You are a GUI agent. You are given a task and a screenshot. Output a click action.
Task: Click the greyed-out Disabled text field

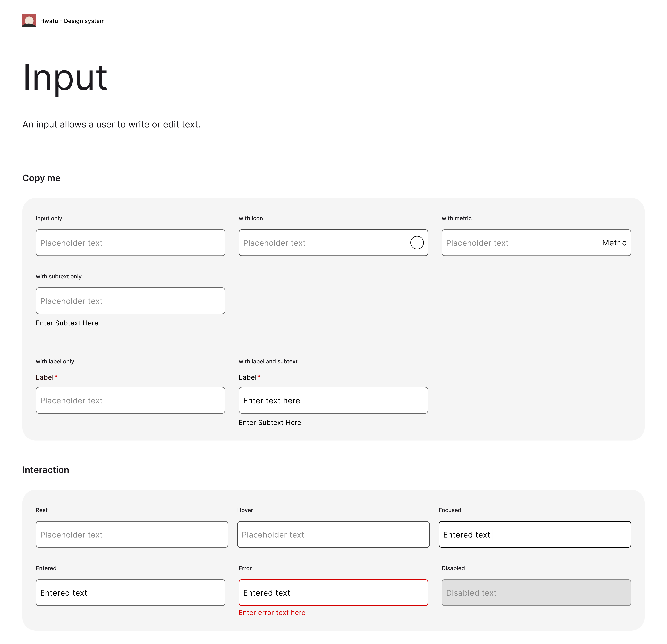click(536, 593)
